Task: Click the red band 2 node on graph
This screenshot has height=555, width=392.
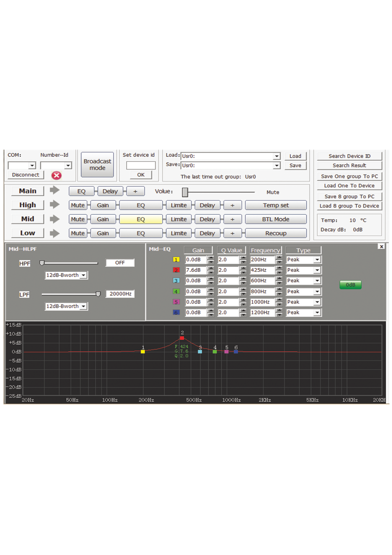Action: pyautogui.click(x=182, y=338)
